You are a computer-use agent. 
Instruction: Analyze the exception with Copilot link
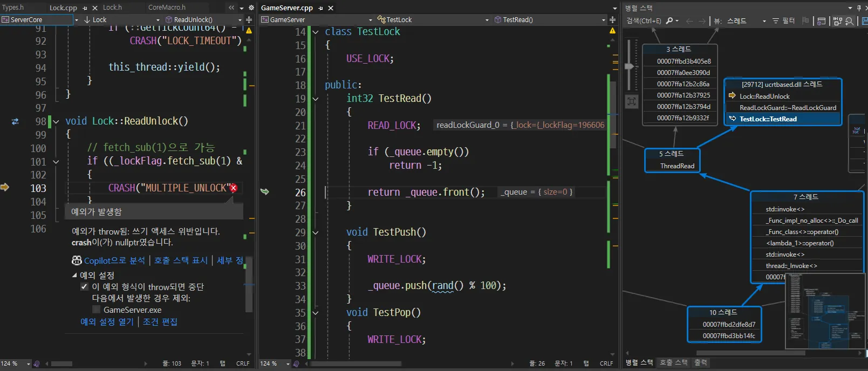114,260
